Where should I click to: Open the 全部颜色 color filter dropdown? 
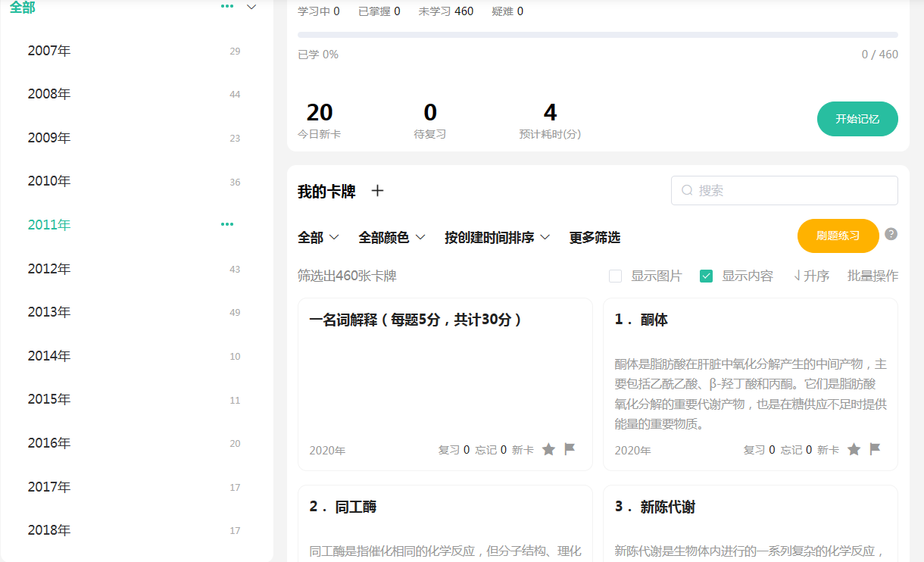pyautogui.click(x=392, y=238)
